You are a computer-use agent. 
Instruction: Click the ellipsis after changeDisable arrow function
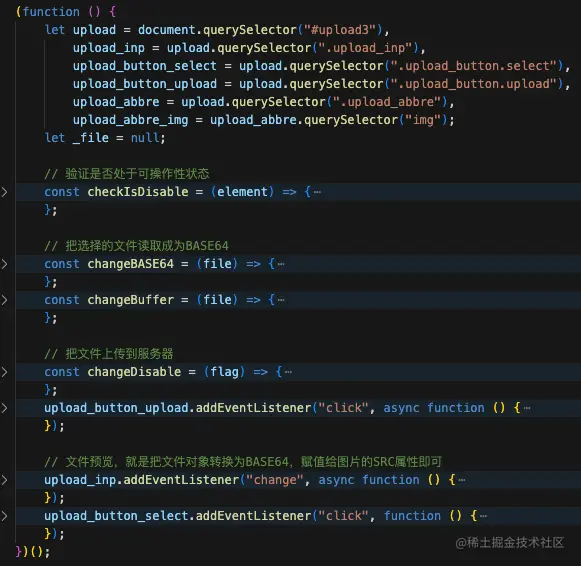(x=288, y=372)
